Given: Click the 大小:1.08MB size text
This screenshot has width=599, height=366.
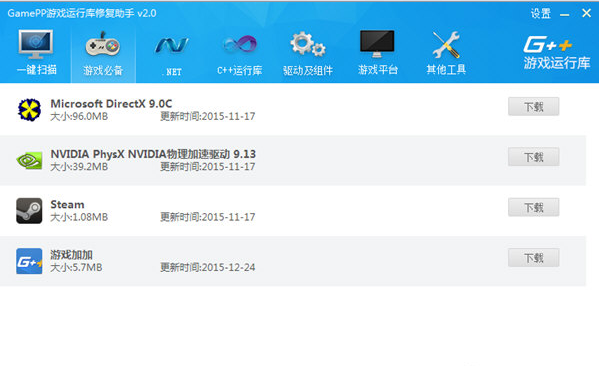Looking at the screenshot, I should pyautogui.click(x=79, y=217).
